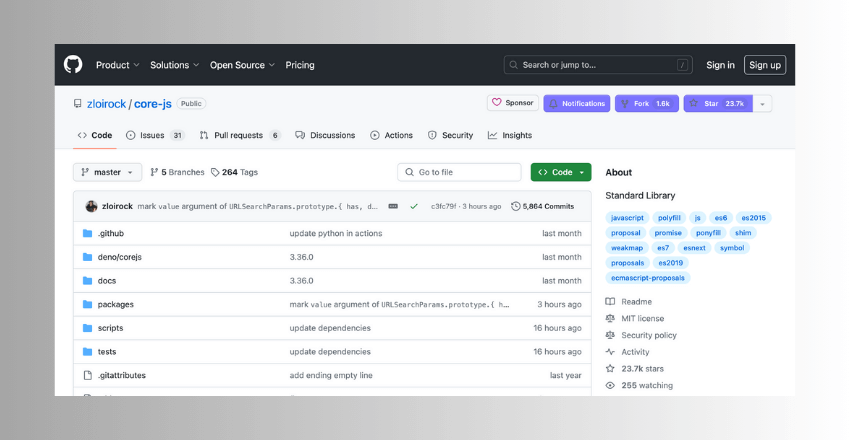Screen dimensions: 850x440
Task: Click the es6 topic tag
Action: coord(720,218)
